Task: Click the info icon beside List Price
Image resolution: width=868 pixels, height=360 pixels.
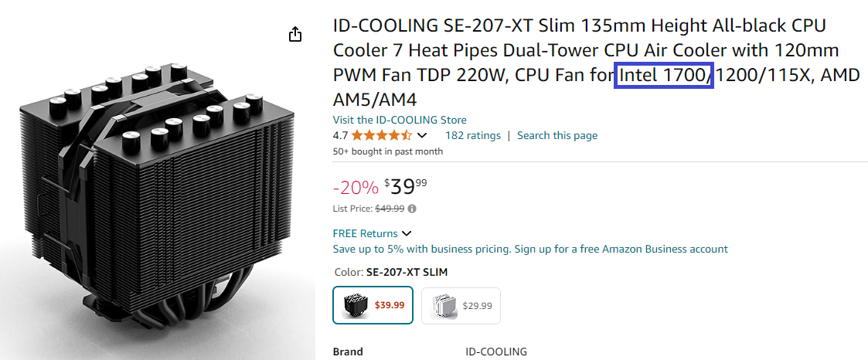Action: point(412,209)
